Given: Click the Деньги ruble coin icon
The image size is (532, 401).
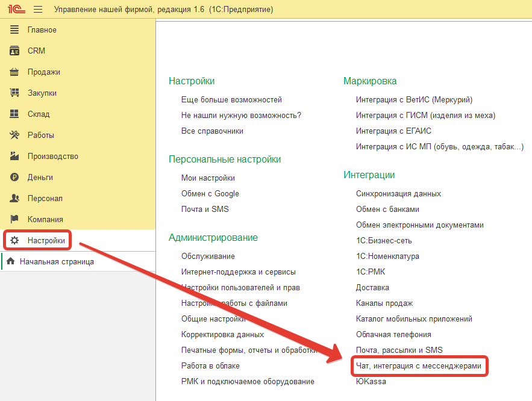Looking at the screenshot, I should coord(14,177).
